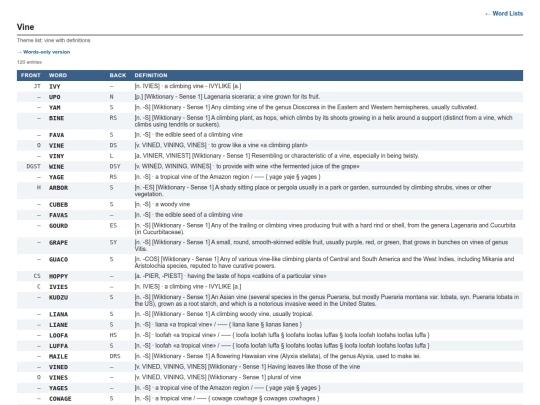Select the word FAVA
This screenshot has height=405, width=540.
coord(56,135)
